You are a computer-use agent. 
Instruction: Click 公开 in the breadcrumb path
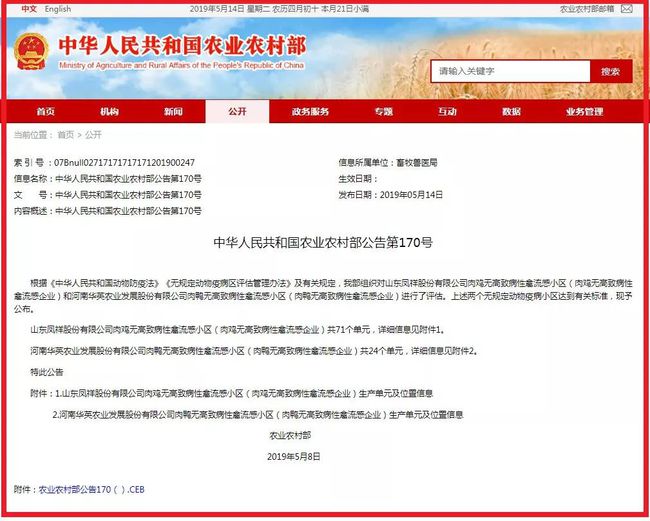pos(93,134)
